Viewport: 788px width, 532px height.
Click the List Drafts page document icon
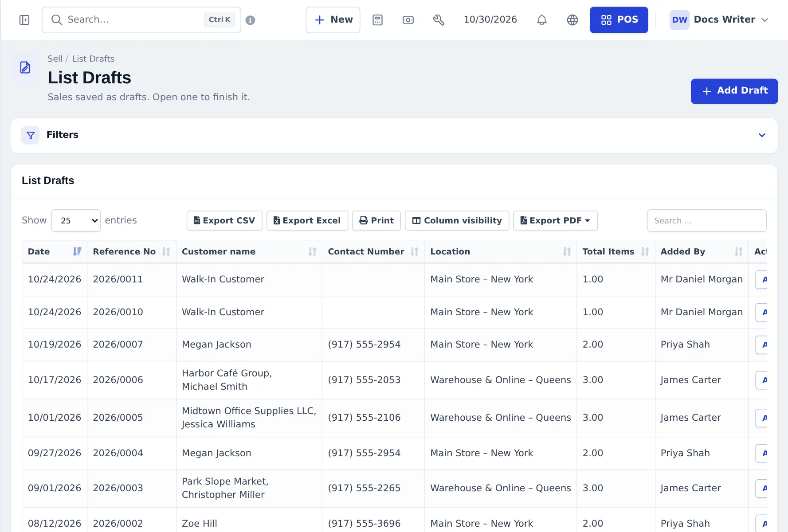25,67
